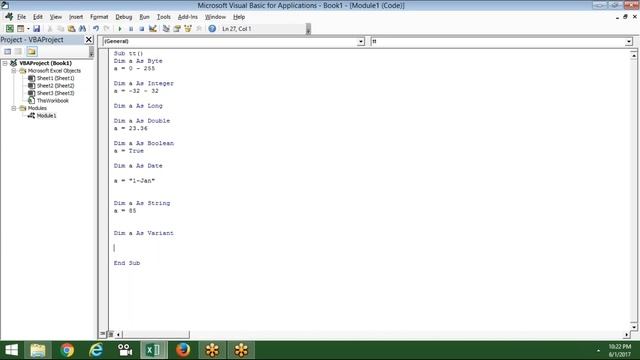Click Procedure View button at bottom left
Screen dimensions: 640x360
[x=102, y=334]
